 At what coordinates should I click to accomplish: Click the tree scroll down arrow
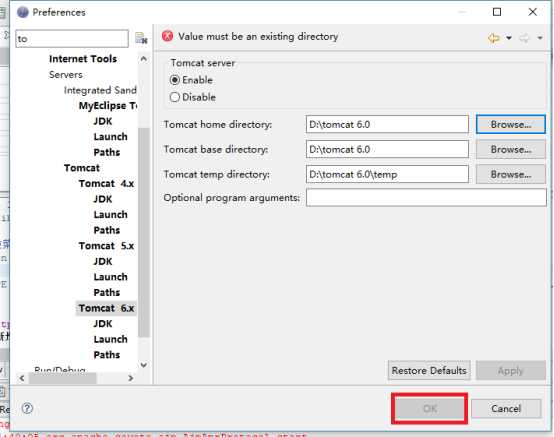pyautogui.click(x=143, y=365)
